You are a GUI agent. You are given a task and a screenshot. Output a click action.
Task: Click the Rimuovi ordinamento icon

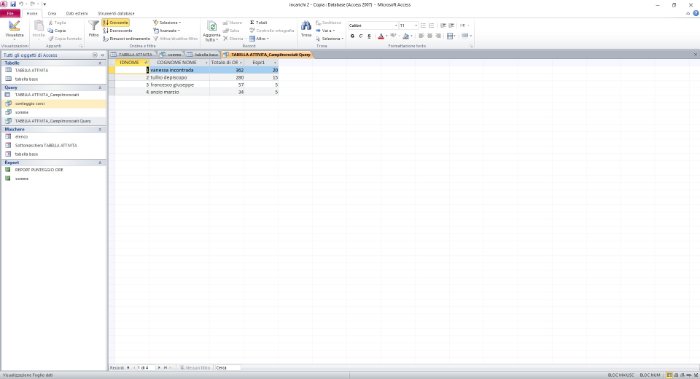coord(105,39)
